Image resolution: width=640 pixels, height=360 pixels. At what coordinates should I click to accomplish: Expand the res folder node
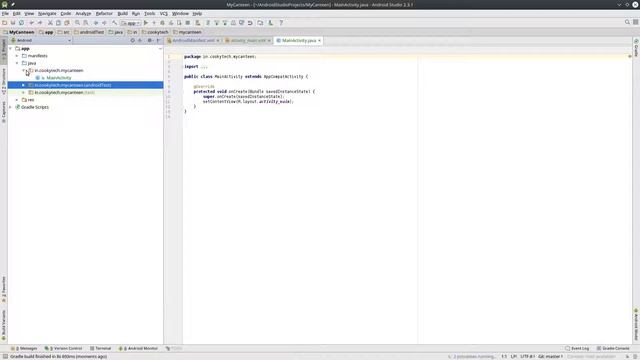[17, 100]
